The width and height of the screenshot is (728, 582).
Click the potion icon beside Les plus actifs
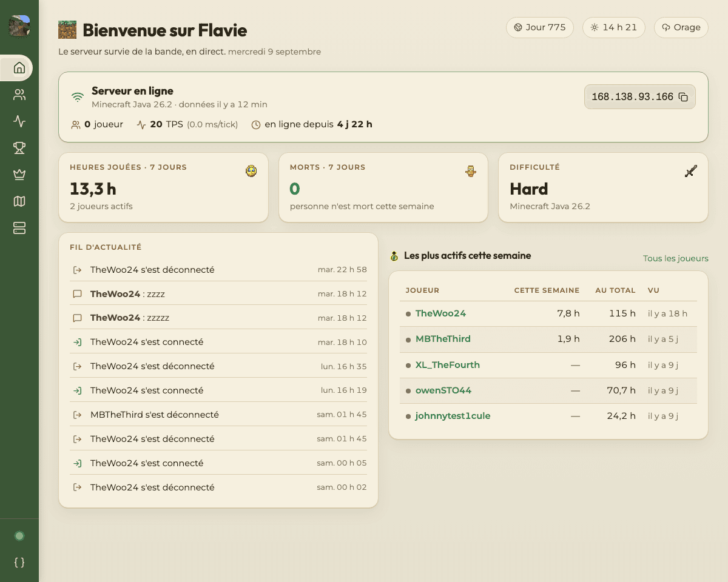click(394, 256)
